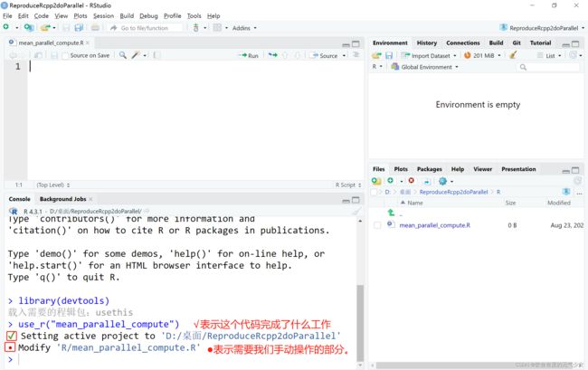Click the D: breadcrumb in Files path
The height and width of the screenshot is (370, 588).
click(x=388, y=192)
